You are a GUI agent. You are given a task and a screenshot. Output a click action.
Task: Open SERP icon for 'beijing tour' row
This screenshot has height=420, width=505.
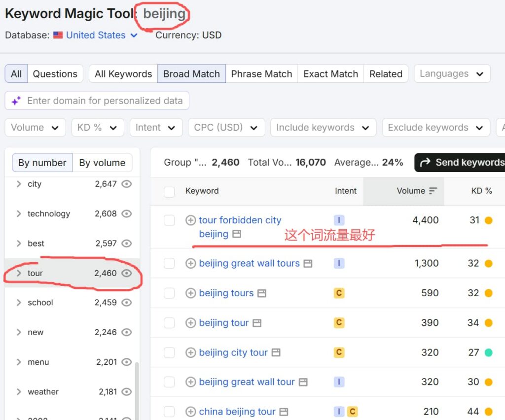pyautogui.click(x=257, y=323)
